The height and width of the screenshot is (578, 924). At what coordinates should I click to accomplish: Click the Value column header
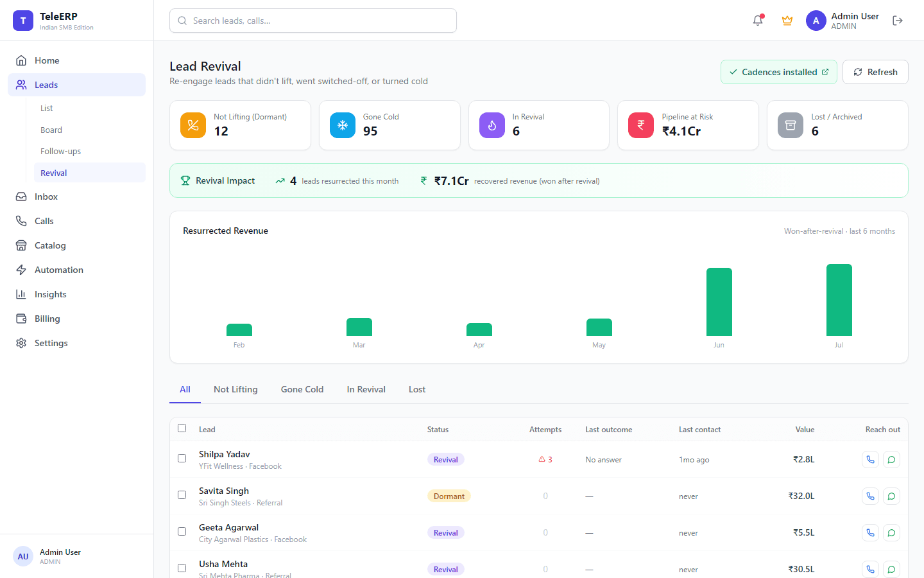805,430
